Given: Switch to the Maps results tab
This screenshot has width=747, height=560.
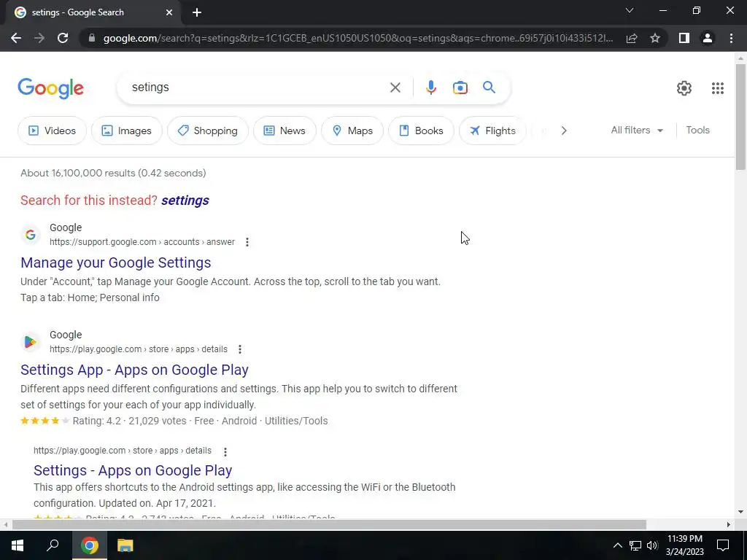Looking at the screenshot, I should point(352,131).
